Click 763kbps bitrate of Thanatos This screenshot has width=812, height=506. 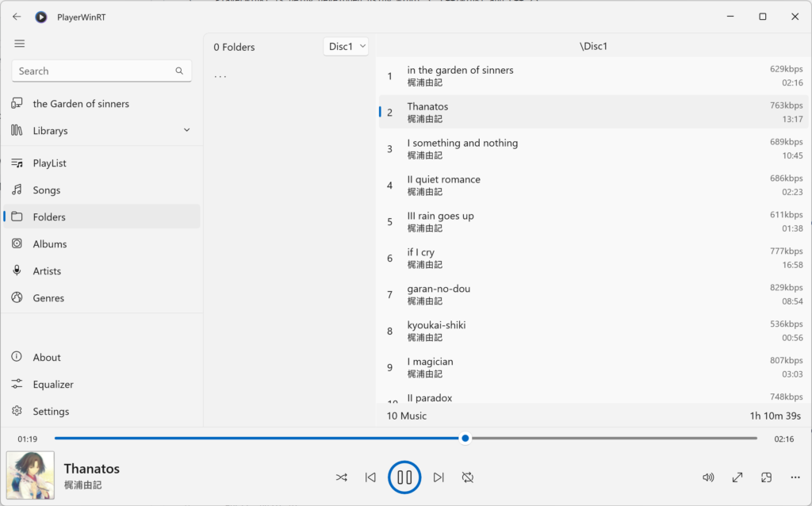pos(786,105)
